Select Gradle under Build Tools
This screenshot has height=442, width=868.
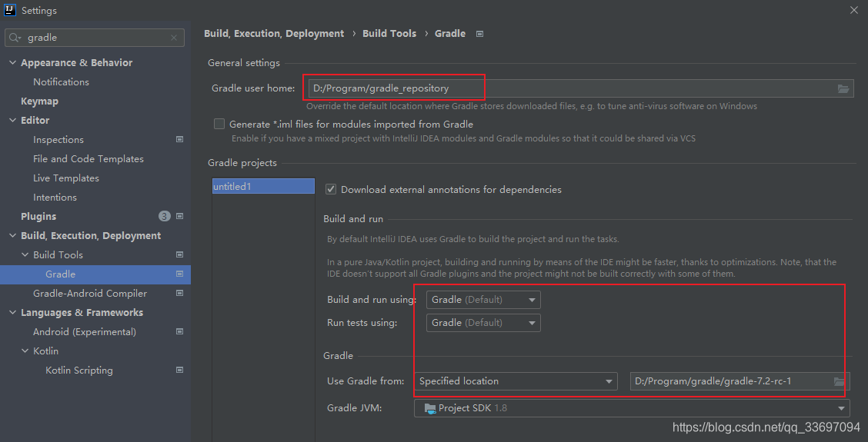(60, 274)
